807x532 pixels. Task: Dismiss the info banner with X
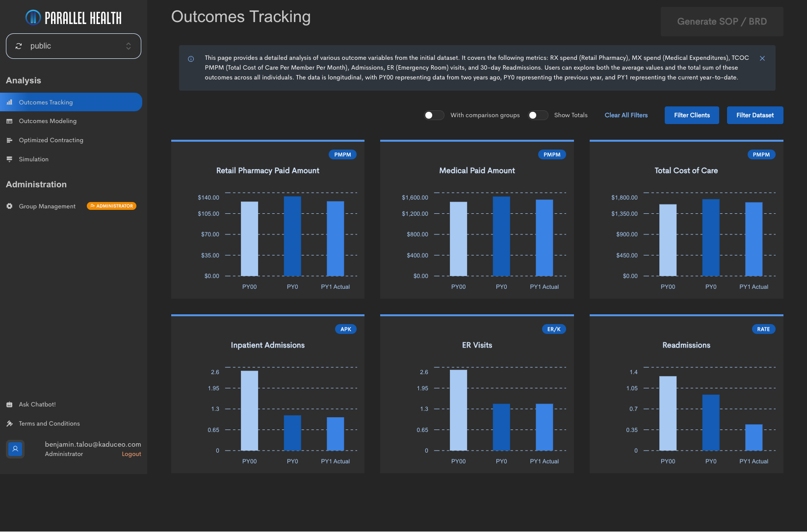(762, 58)
